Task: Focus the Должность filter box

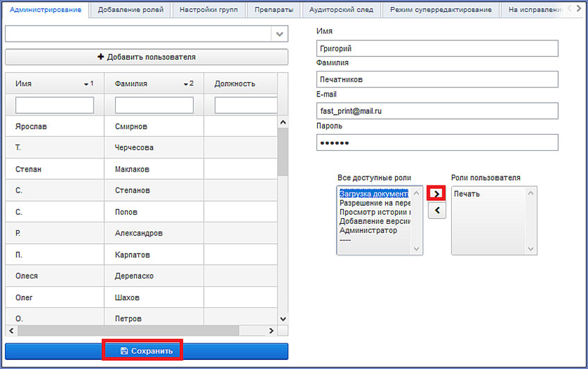Action: pyautogui.click(x=246, y=105)
